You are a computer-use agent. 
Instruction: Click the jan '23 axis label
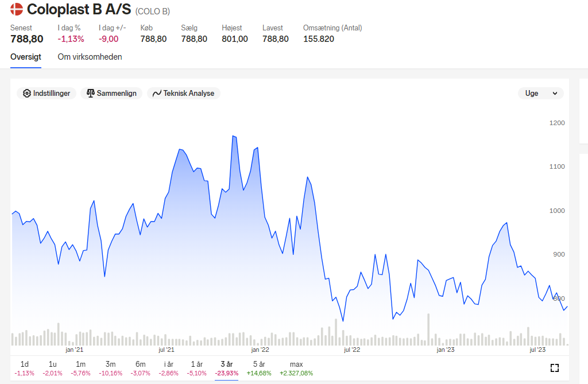click(446, 350)
